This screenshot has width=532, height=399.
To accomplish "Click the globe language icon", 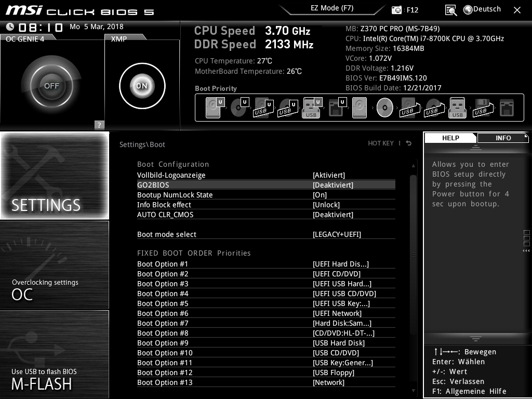I will (468, 10).
